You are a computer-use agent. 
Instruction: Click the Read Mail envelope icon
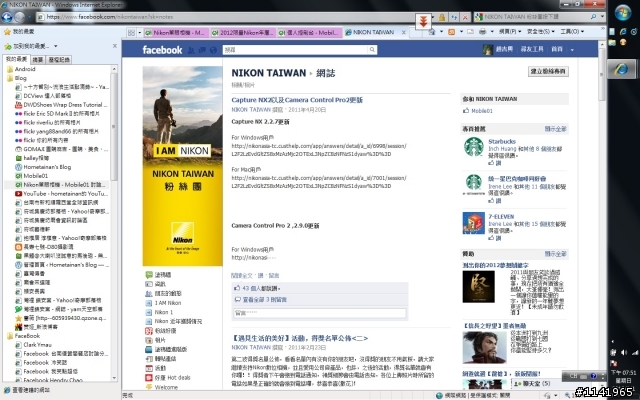pyautogui.click(x=470, y=32)
